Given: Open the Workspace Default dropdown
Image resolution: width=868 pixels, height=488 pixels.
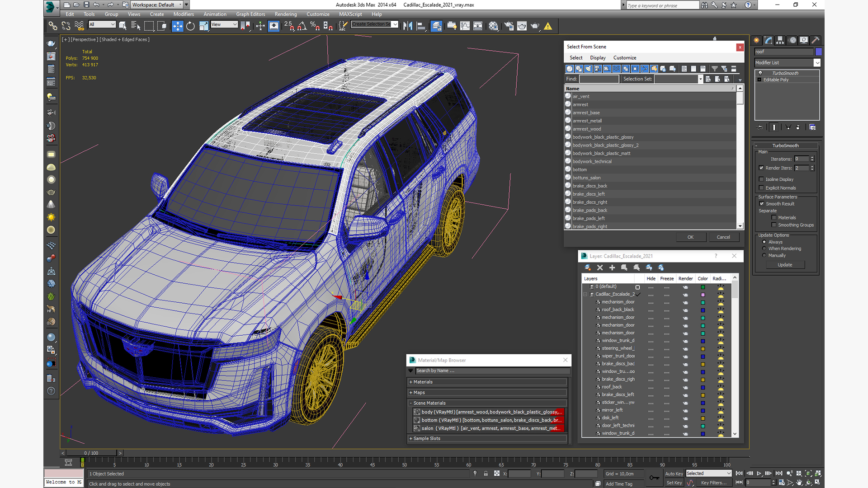Looking at the screenshot, I should click(157, 5).
